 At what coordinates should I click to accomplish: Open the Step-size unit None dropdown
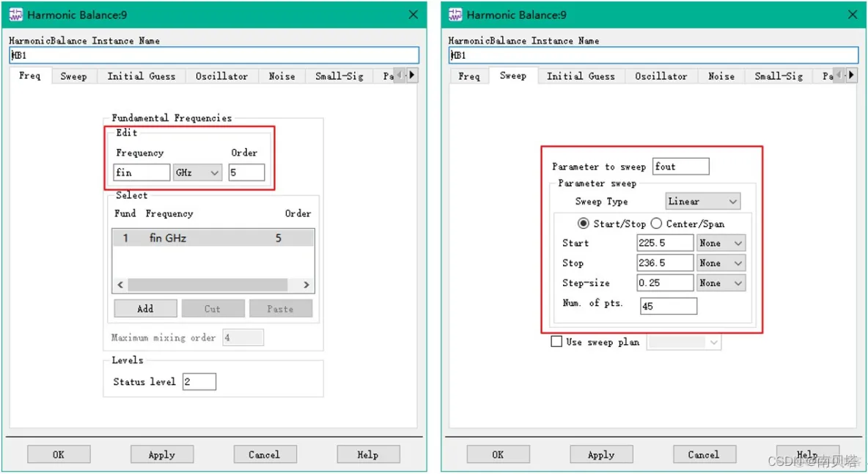(721, 283)
